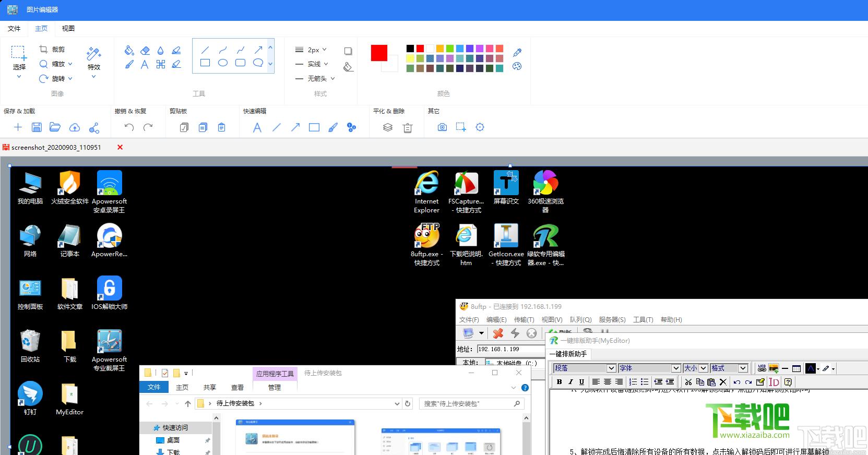The width and height of the screenshot is (868, 455).
Task: Pick the orange color swatch
Action: coord(440,49)
